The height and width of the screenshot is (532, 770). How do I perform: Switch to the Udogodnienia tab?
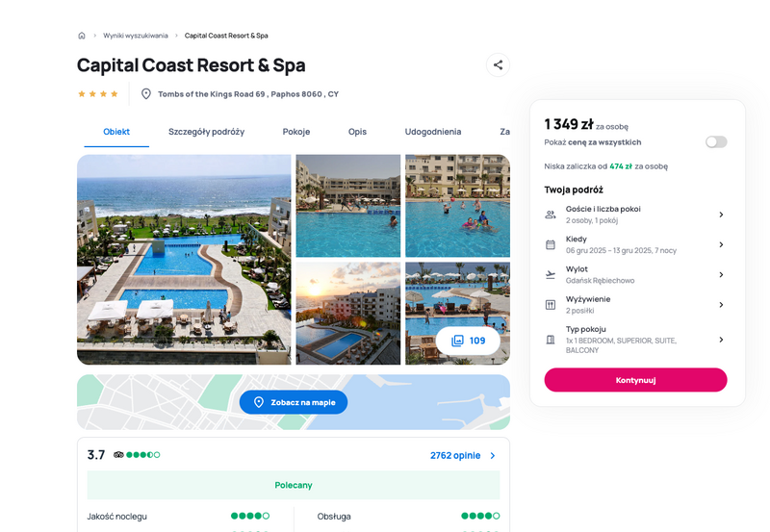pyautogui.click(x=432, y=132)
